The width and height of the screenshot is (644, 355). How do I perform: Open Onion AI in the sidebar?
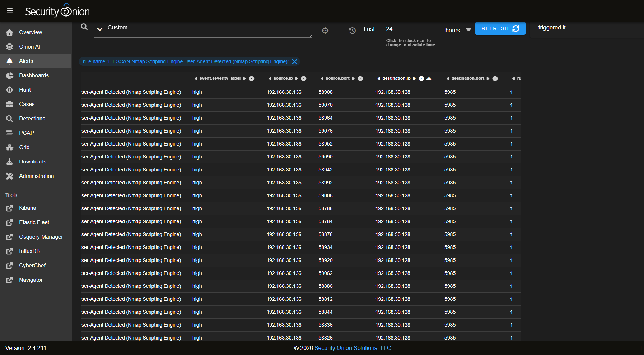click(36, 47)
